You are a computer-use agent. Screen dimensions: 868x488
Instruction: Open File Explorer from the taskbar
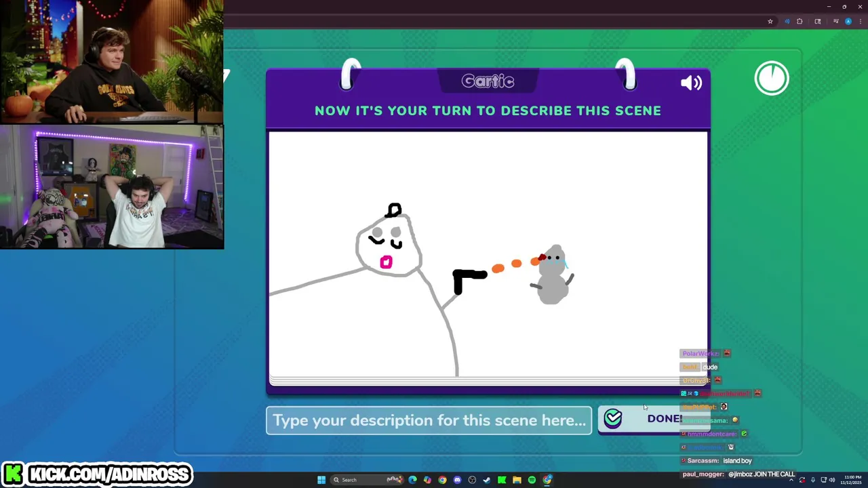click(x=517, y=480)
